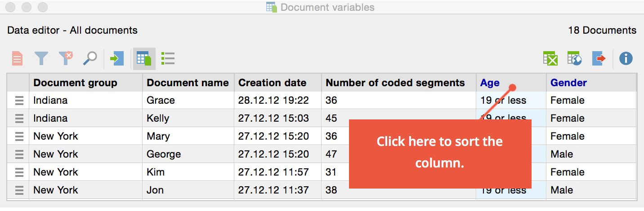Reset filters with the crossed funnel icon
Viewport: 644px width, 211px height.
(x=66, y=58)
